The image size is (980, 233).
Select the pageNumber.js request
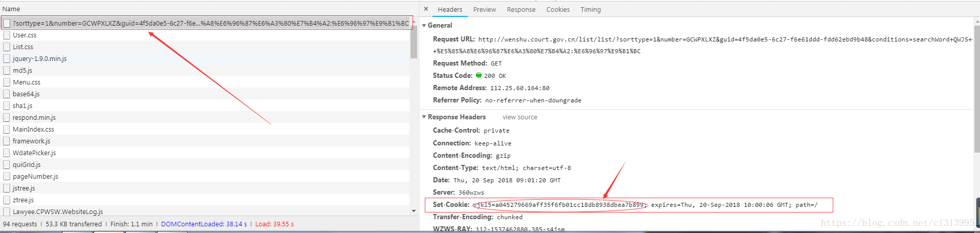click(205, 176)
